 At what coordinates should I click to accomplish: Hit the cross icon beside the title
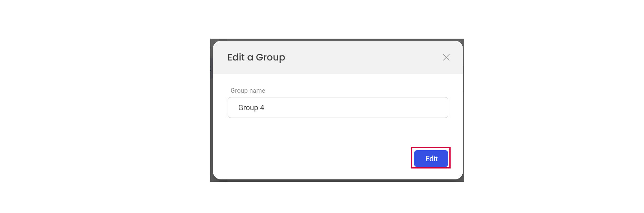(x=446, y=57)
